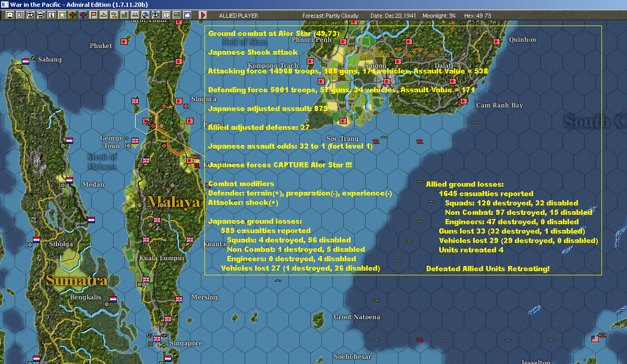The height and width of the screenshot is (364, 627).
Task: Click the orange flag toolbar icon
Action: [x=93, y=15]
